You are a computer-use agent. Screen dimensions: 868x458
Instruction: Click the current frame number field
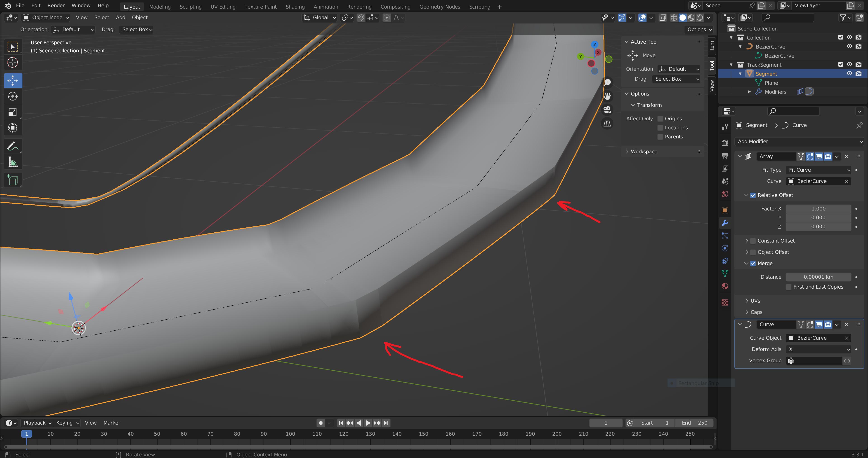(x=606, y=423)
